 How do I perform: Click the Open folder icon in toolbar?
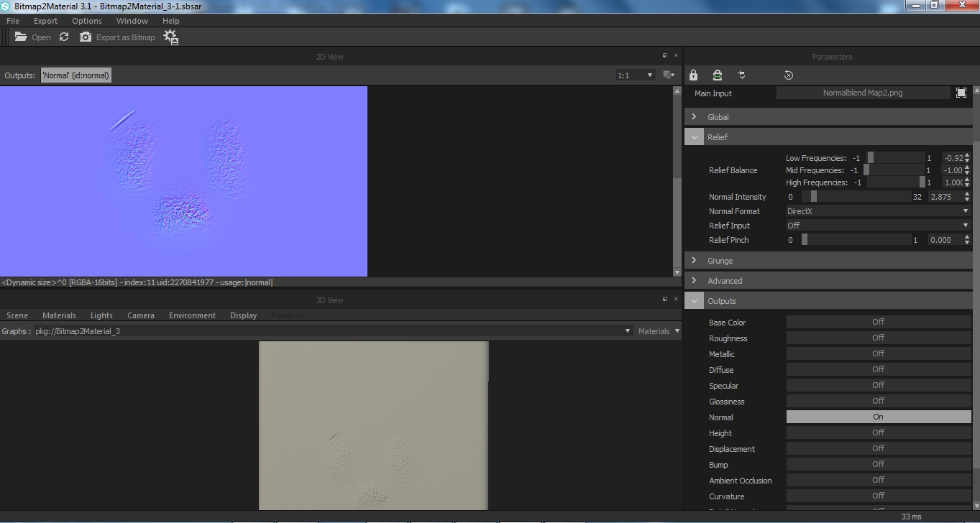22,37
